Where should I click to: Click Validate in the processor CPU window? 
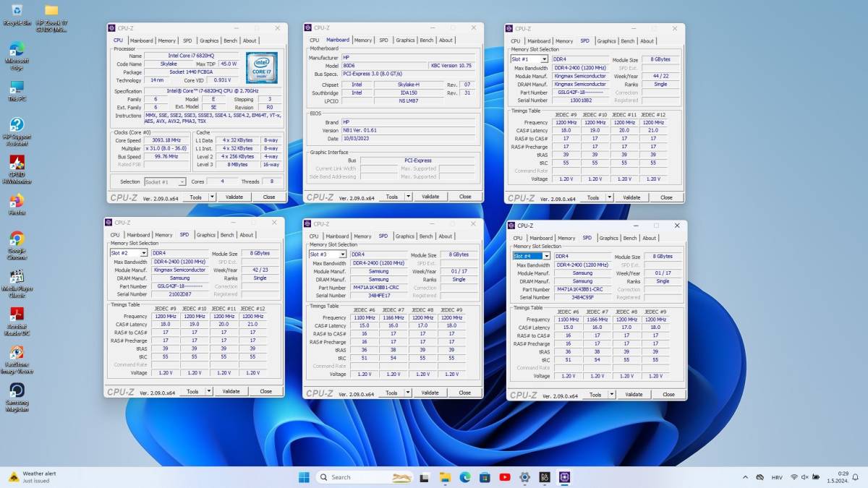(234, 197)
